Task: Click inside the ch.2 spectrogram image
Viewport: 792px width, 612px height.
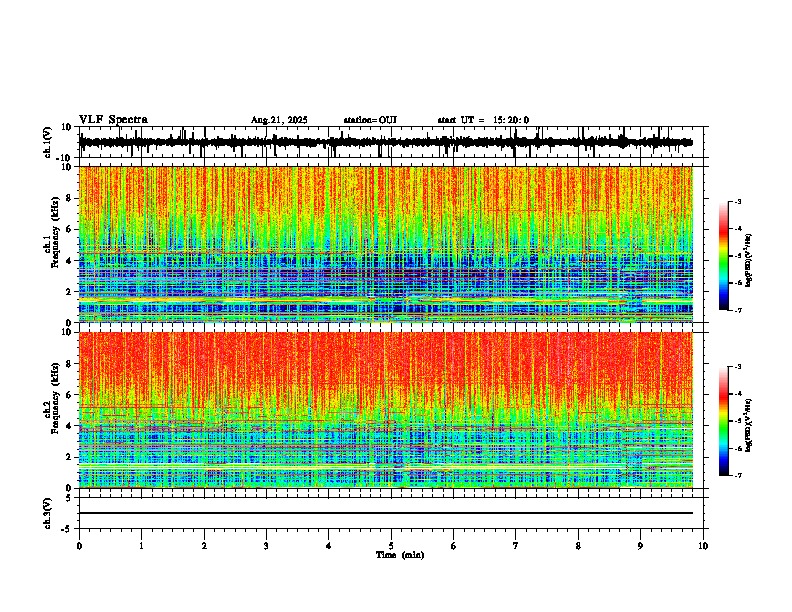Action: pos(385,410)
